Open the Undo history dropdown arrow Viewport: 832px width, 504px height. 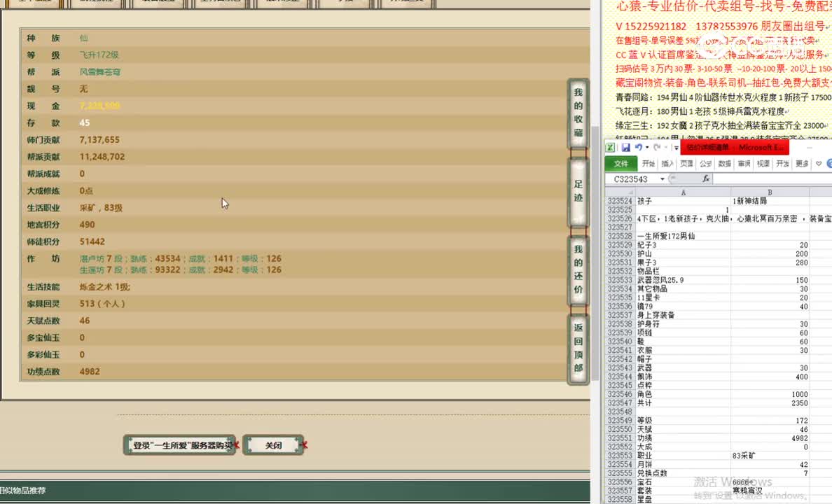pos(647,147)
